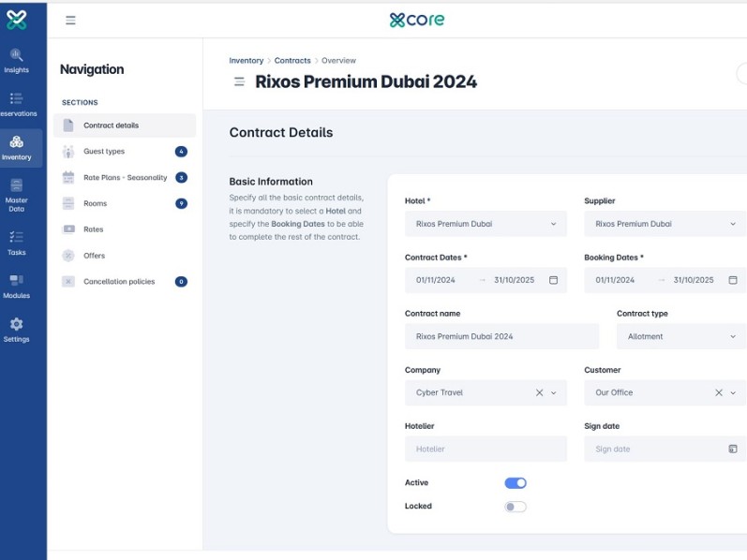Click the Rooms section icon
Screen dimensions: 747x560
click(x=68, y=203)
